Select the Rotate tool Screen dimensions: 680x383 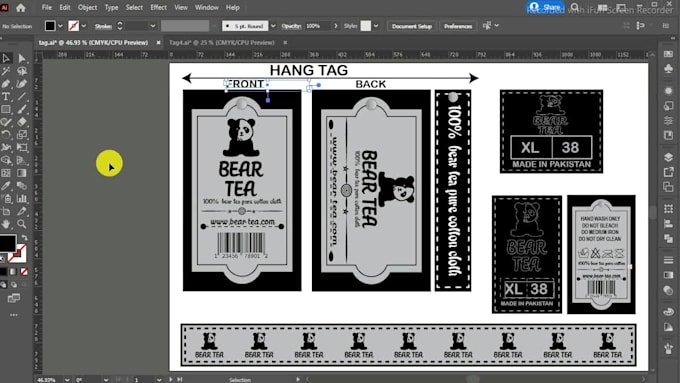[6, 135]
